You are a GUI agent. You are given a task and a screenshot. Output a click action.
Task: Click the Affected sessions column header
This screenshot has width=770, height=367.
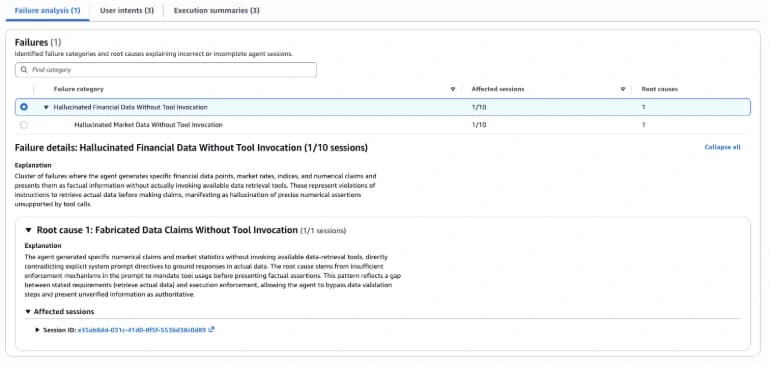coord(497,89)
